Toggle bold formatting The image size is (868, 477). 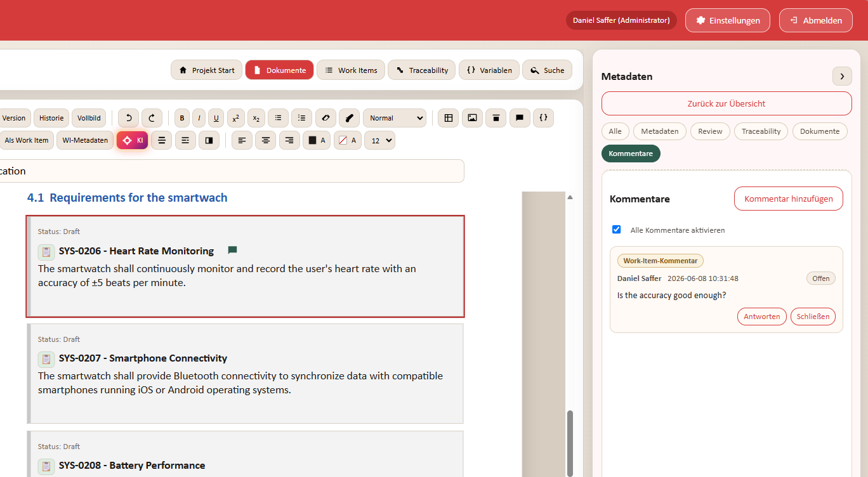pos(182,118)
